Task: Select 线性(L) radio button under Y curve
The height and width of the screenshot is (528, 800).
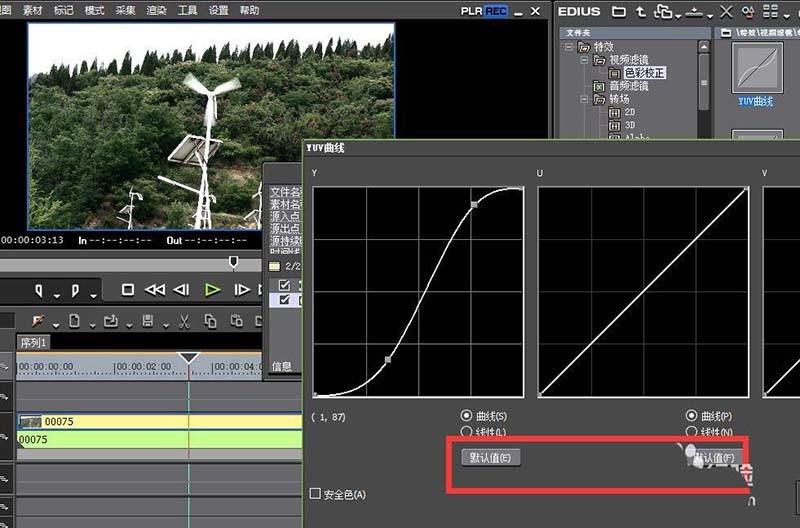Action: coord(467,432)
